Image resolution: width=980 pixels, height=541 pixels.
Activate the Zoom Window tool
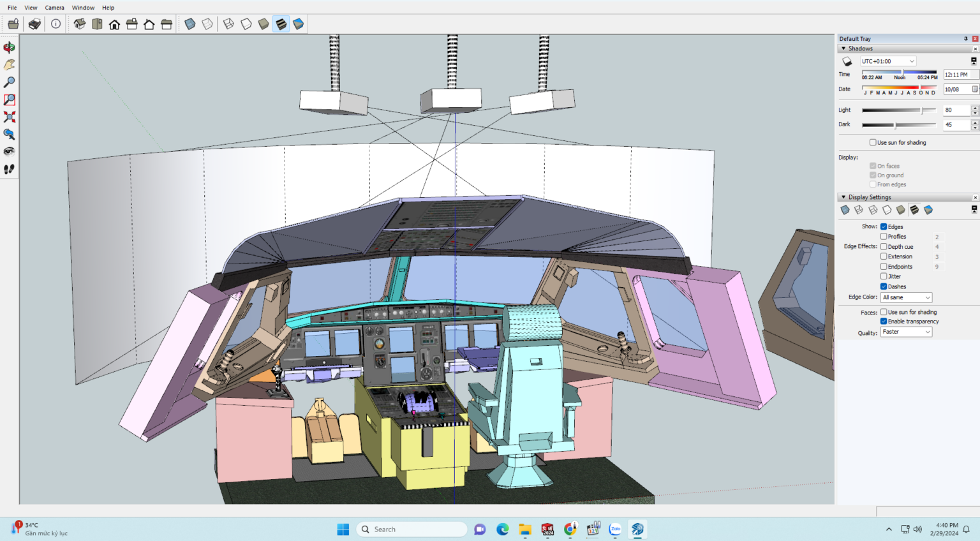pos(9,100)
